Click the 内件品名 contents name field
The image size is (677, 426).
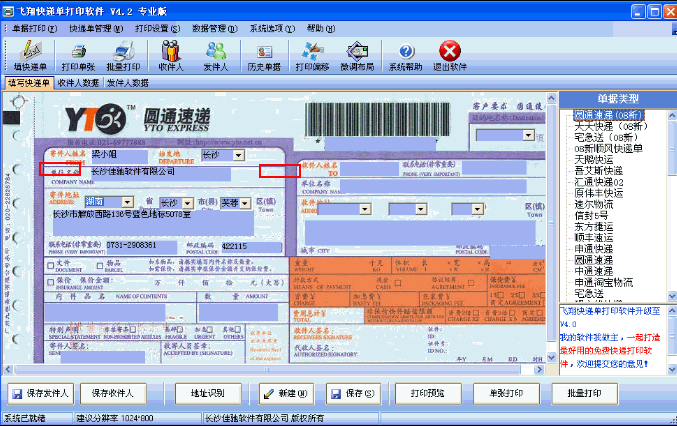pos(105,312)
